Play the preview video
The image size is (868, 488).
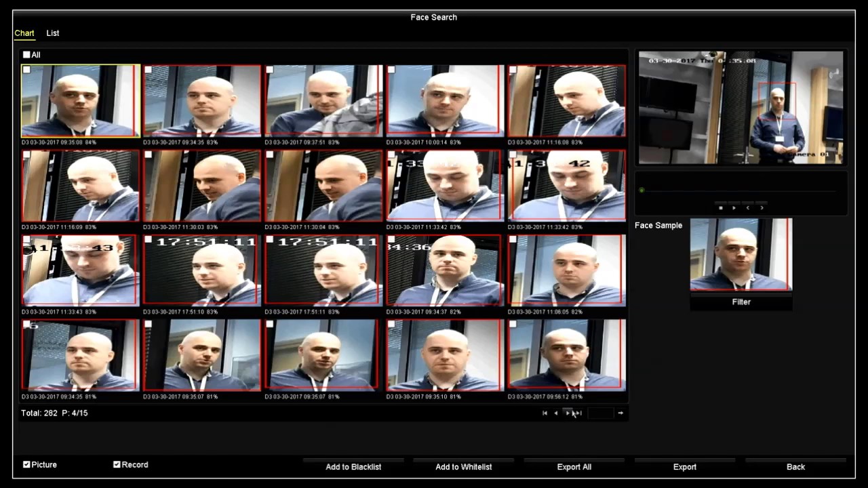(x=734, y=208)
